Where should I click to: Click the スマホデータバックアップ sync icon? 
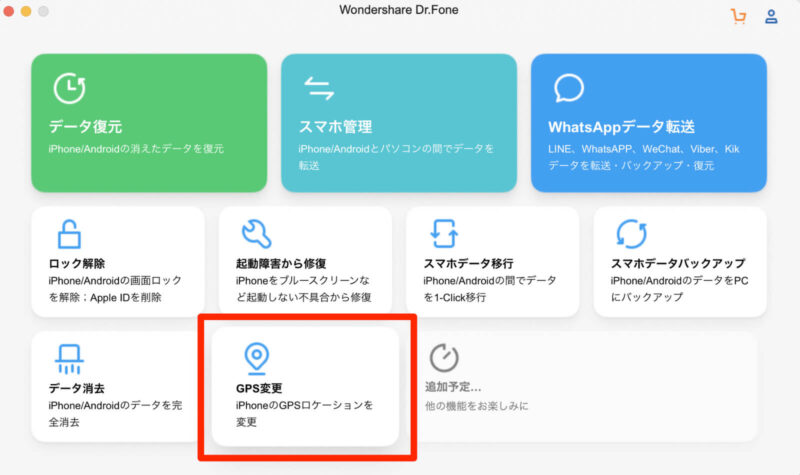coord(632,234)
